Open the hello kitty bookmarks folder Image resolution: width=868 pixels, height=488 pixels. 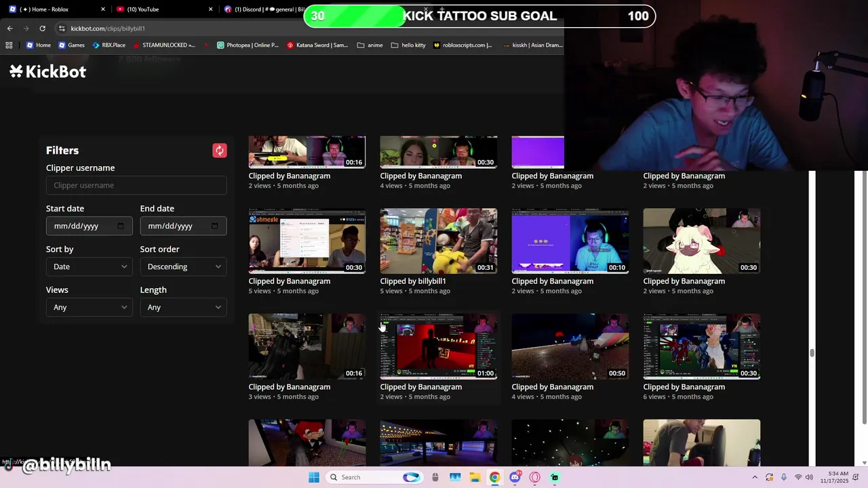tap(408, 45)
